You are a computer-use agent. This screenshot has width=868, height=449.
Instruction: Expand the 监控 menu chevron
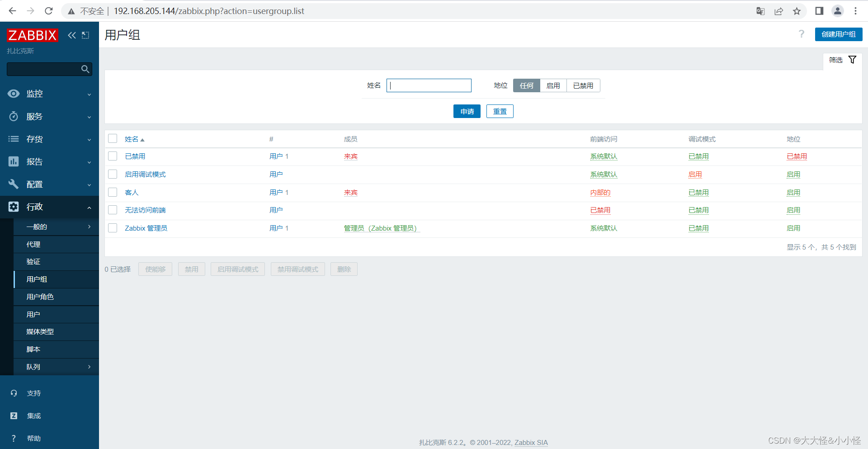[89, 95]
